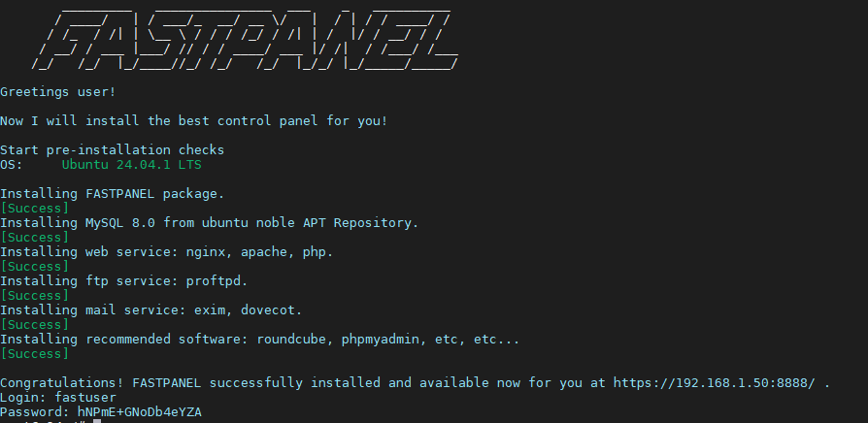Click the login name fastuser
Image resolution: width=868 pixels, height=423 pixels.
click(x=85, y=398)
